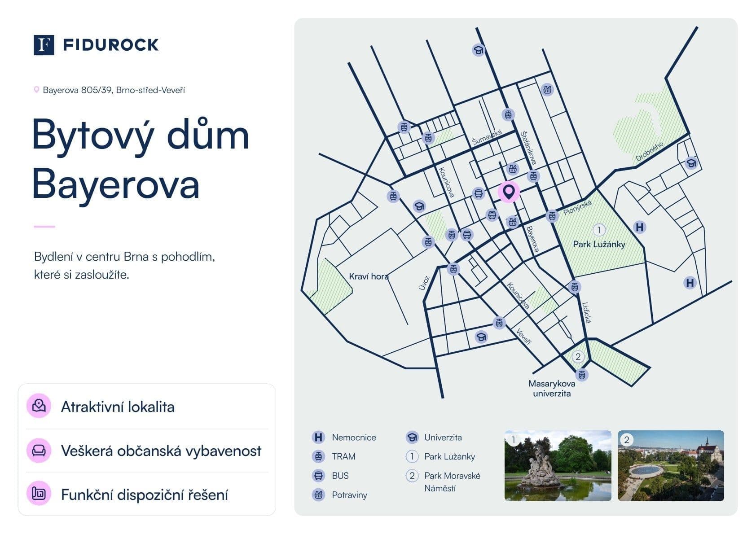Click the FIDUROCK logo
The height and width of the screenshot is (534, 756).
click(97, 45)
